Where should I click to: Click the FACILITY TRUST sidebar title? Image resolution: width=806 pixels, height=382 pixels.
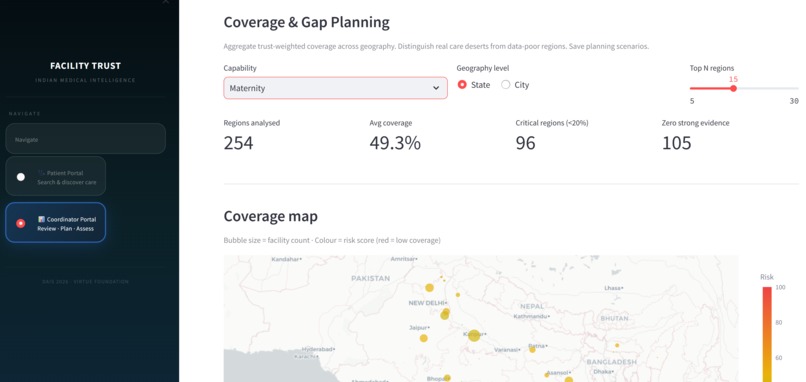85,66
